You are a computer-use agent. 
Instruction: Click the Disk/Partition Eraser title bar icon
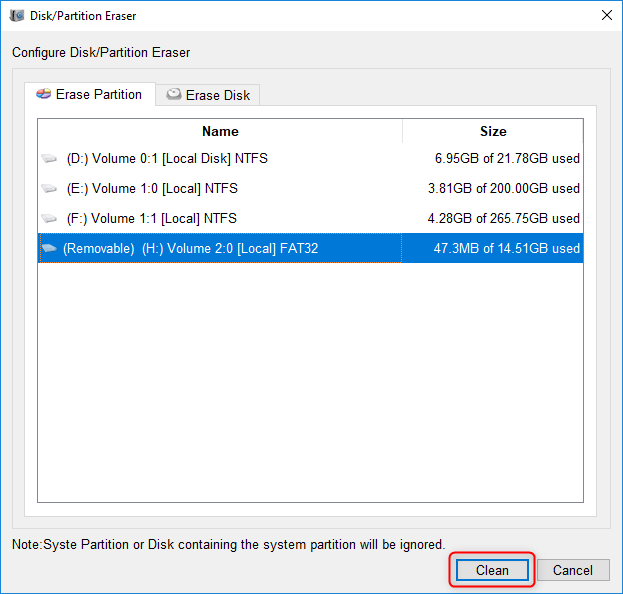[x=17, y=16]
